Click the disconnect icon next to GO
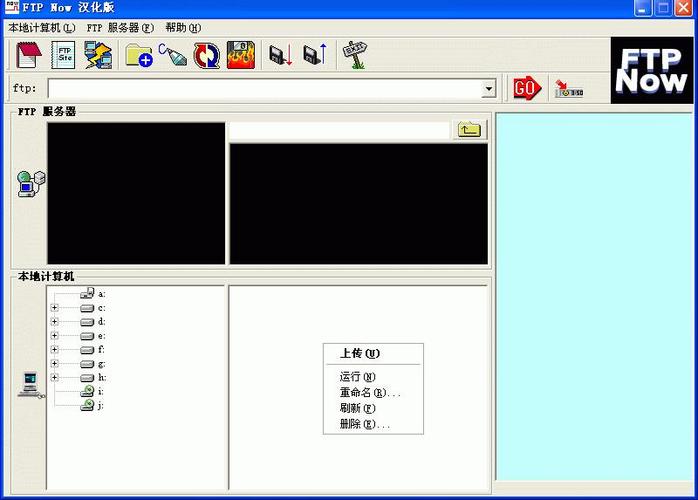 tap(568, 89)
